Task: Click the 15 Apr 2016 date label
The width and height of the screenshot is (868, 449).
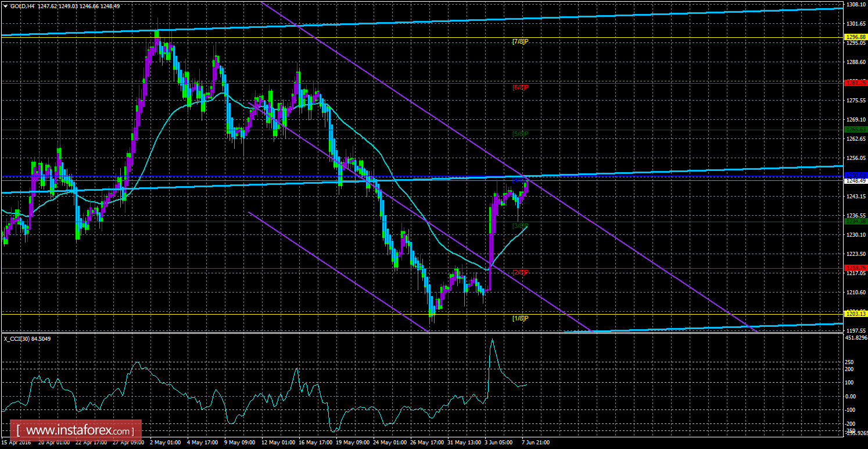Action: [x=16, y=443]
